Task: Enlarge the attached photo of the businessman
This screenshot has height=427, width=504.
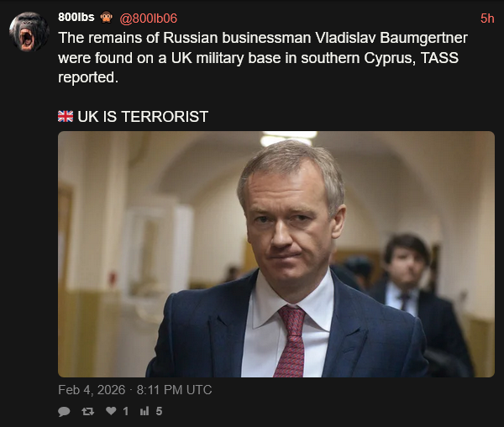Action: (276, 254)
